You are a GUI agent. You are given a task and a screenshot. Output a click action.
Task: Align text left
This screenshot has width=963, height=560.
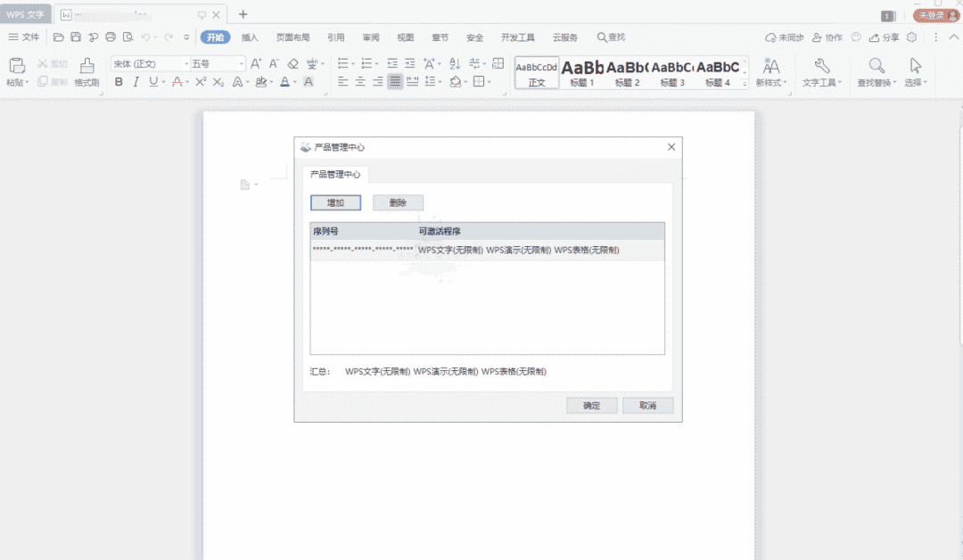point(342,82)
